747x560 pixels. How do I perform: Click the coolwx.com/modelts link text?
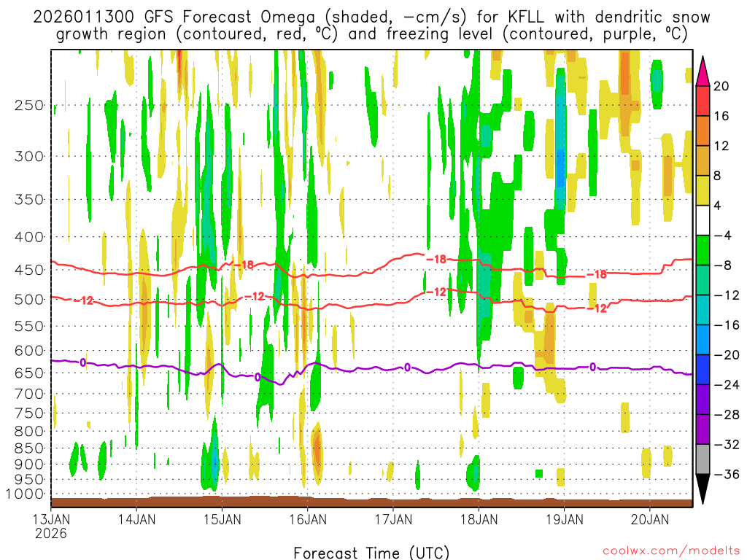(x=671, y=551)
